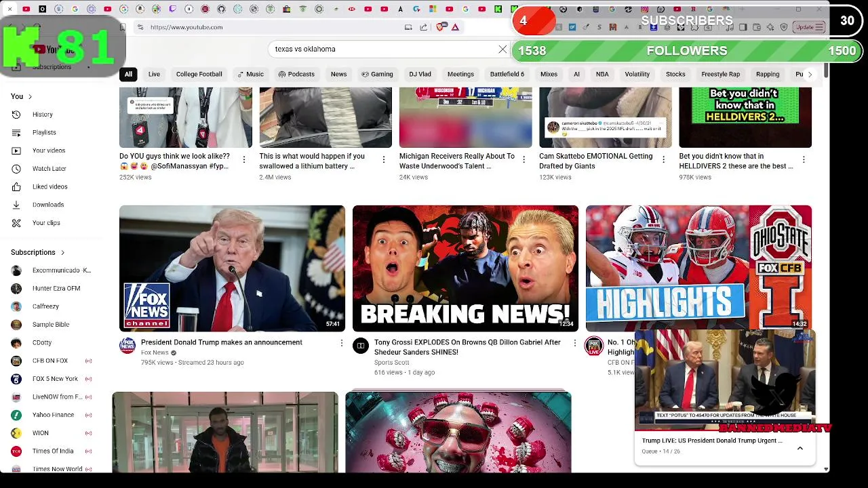868x488 pixels.
Task: Play the Fox News Trump thumbnail
Action: 232,268
